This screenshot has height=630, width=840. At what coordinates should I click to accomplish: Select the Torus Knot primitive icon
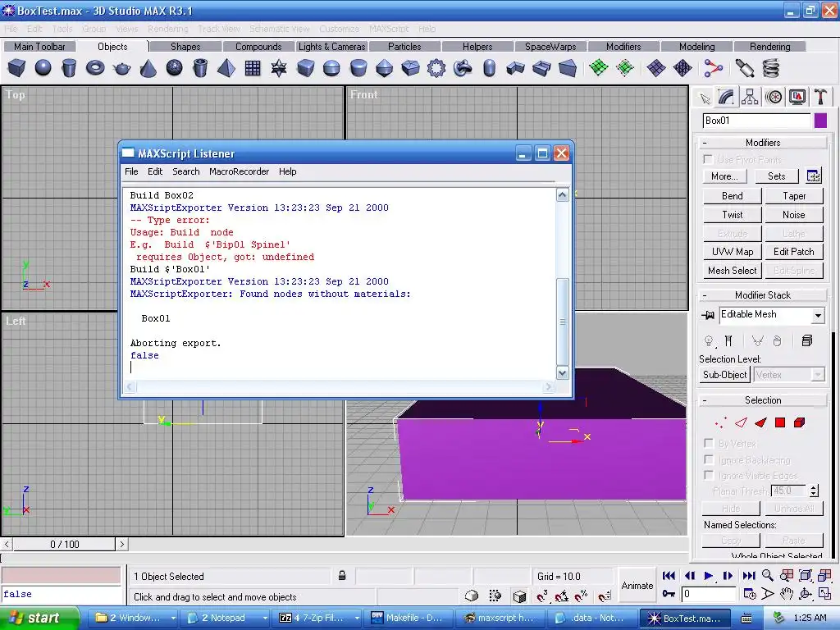(x=463, y=68)
